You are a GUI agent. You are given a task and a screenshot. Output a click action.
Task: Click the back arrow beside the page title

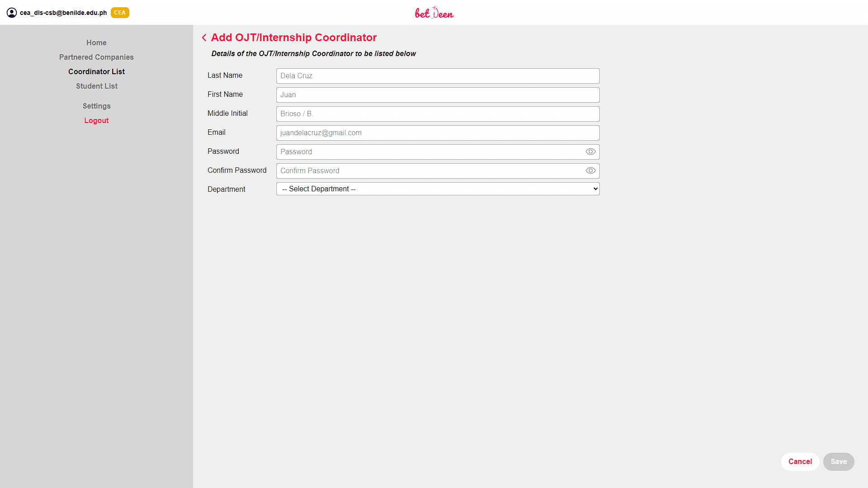[x=204, y=38]
